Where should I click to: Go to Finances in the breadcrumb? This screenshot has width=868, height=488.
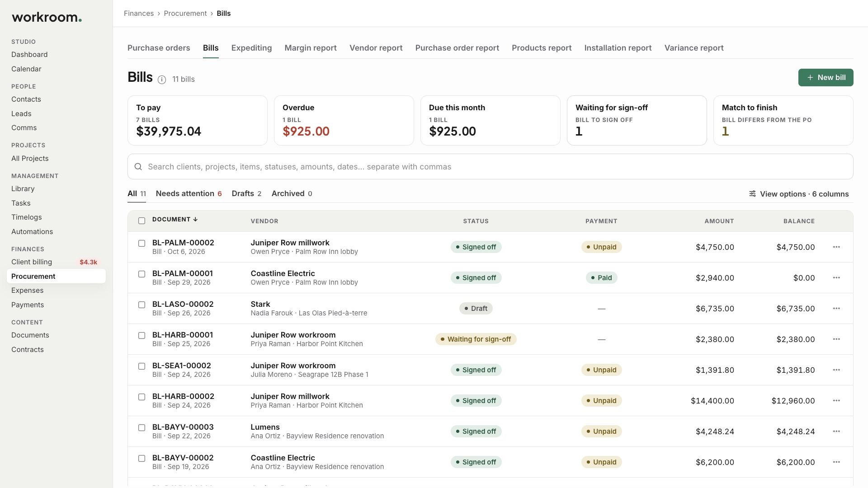click(x=139, y=14)
